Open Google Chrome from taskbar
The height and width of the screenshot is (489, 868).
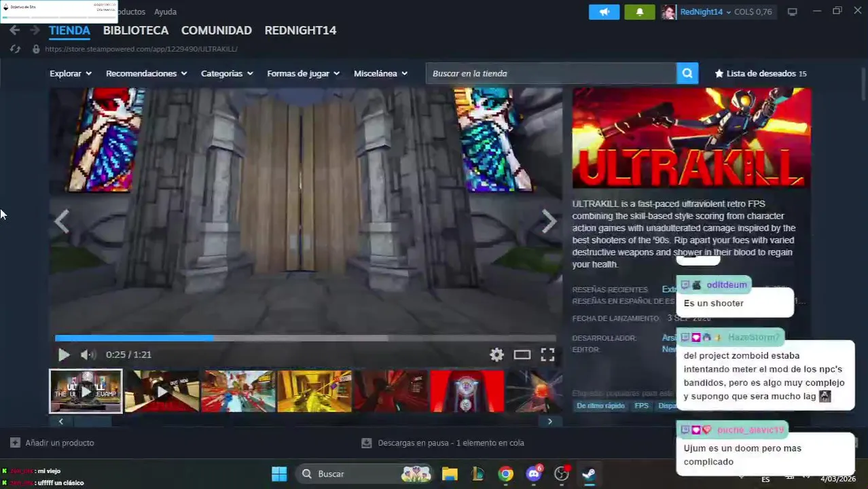pyautogui.click(x=505, y=474)
